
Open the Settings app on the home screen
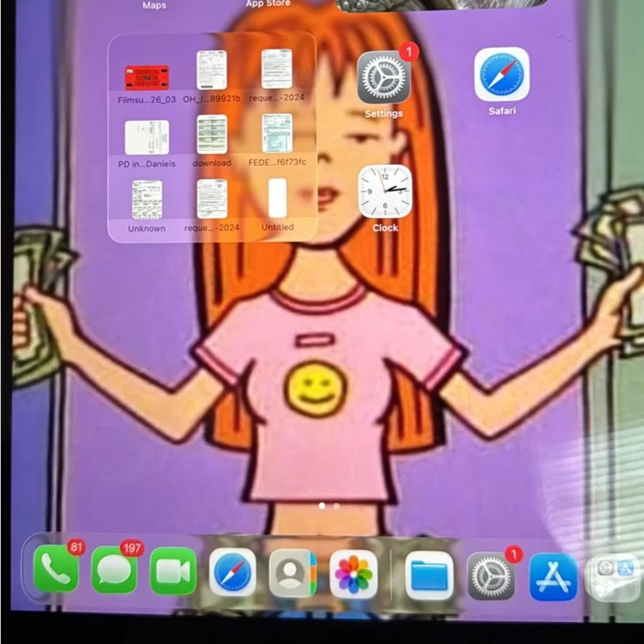point(384,78)
